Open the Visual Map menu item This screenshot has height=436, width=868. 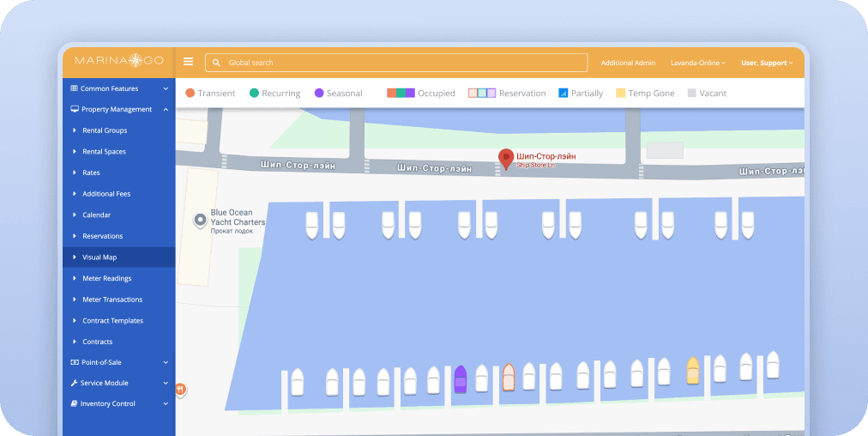[x=99, y=257]
